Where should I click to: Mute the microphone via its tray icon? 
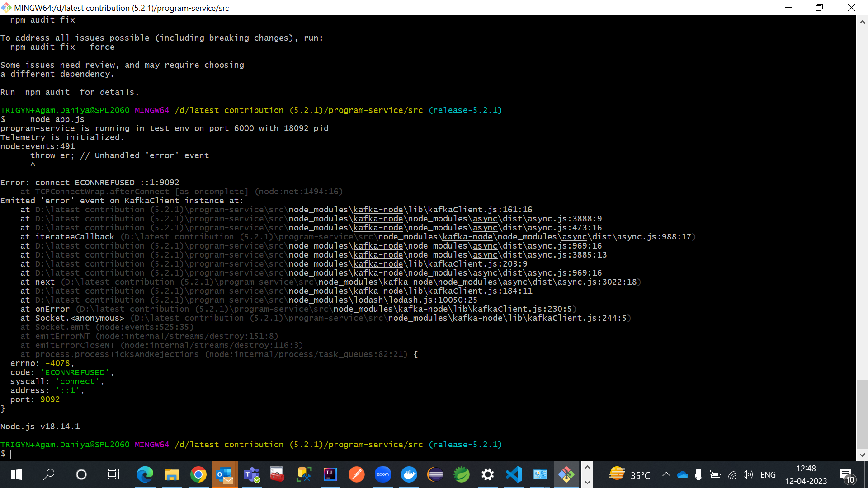699,474
